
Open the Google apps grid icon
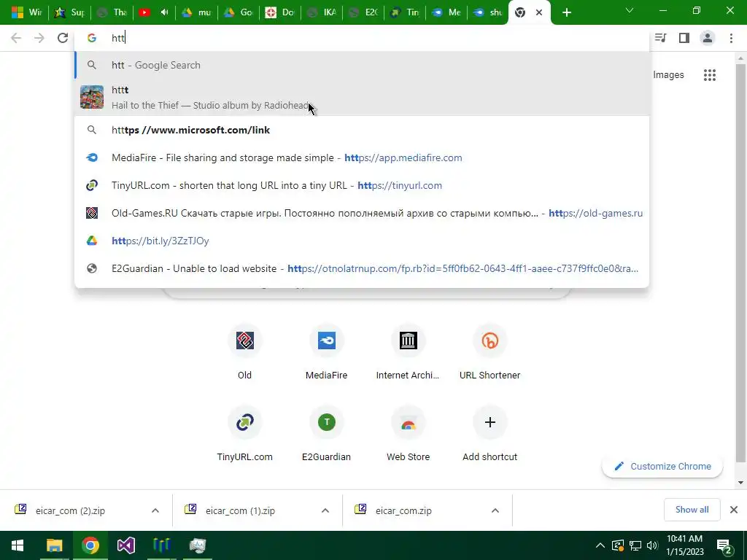pos(709,75)
